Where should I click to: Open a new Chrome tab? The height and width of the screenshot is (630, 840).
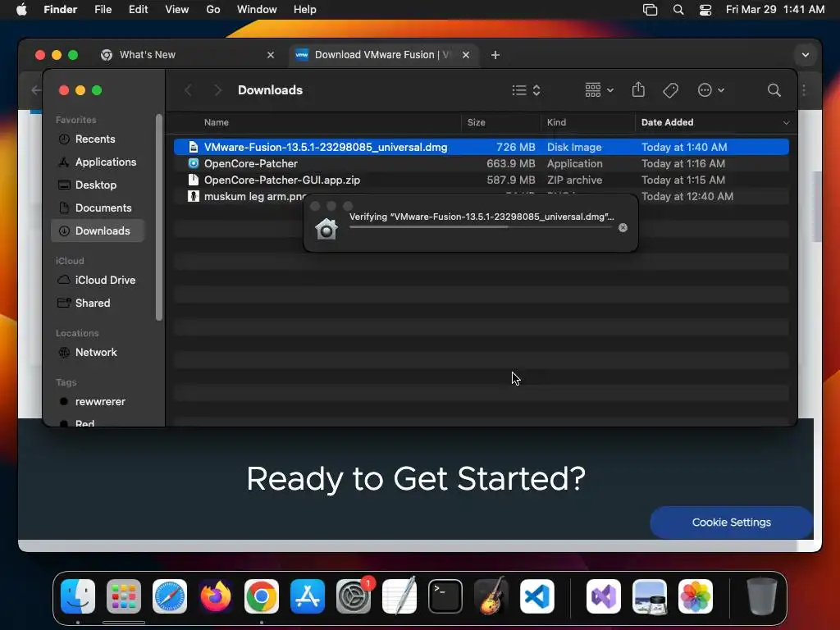click(x=495, y=55)
